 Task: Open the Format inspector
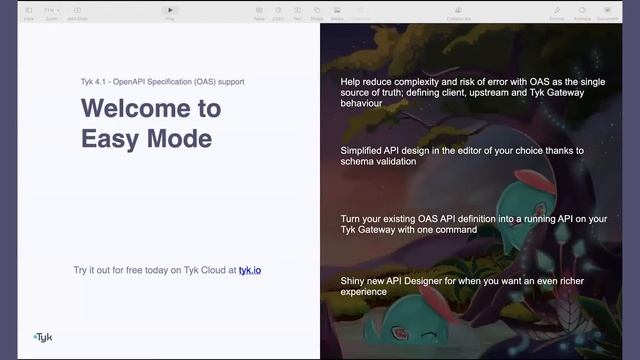point(557,13)
